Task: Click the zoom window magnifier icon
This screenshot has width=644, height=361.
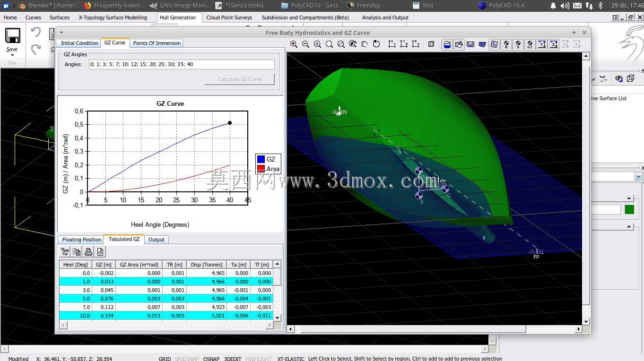Action: 341,44
